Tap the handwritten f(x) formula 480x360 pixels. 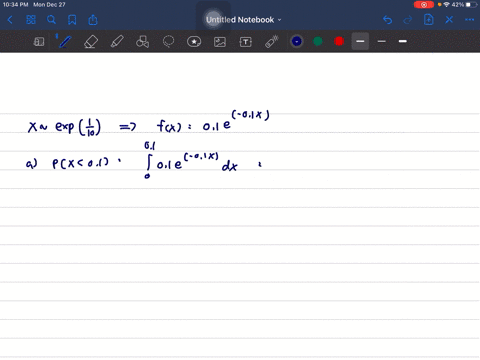point(213,122)
